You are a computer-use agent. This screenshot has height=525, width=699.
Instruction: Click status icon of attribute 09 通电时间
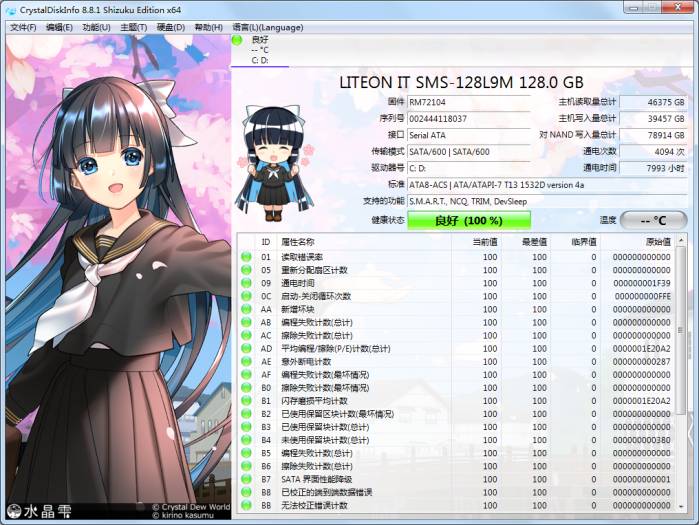(x=246, y=283)
